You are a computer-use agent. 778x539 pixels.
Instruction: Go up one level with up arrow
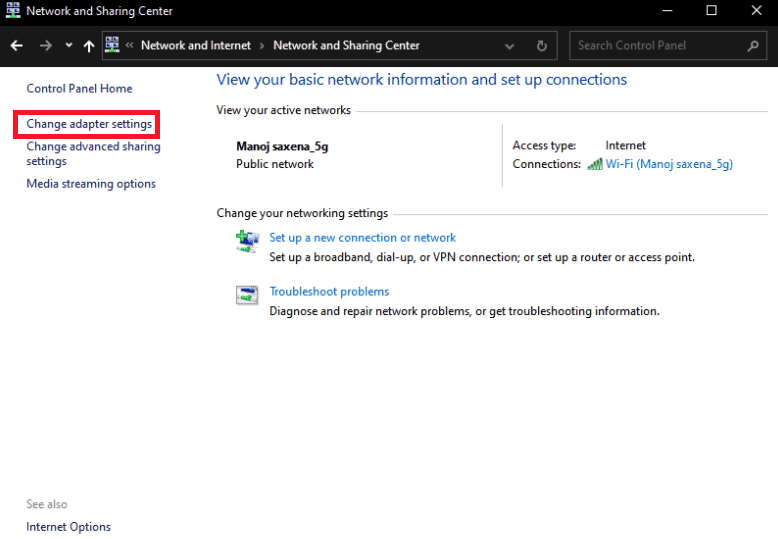[89, 46]
